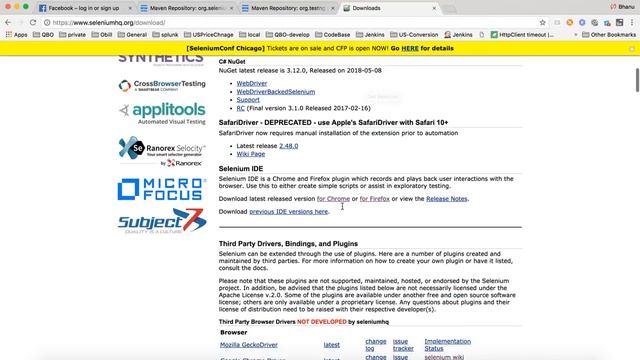
Task: Open the QBO-develop bookmarks folder
Action: pos(288,35)
